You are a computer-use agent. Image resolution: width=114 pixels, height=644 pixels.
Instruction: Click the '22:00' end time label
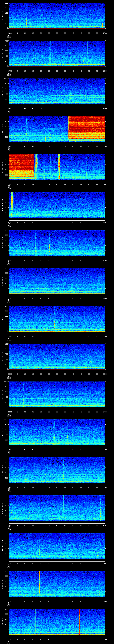105,223
